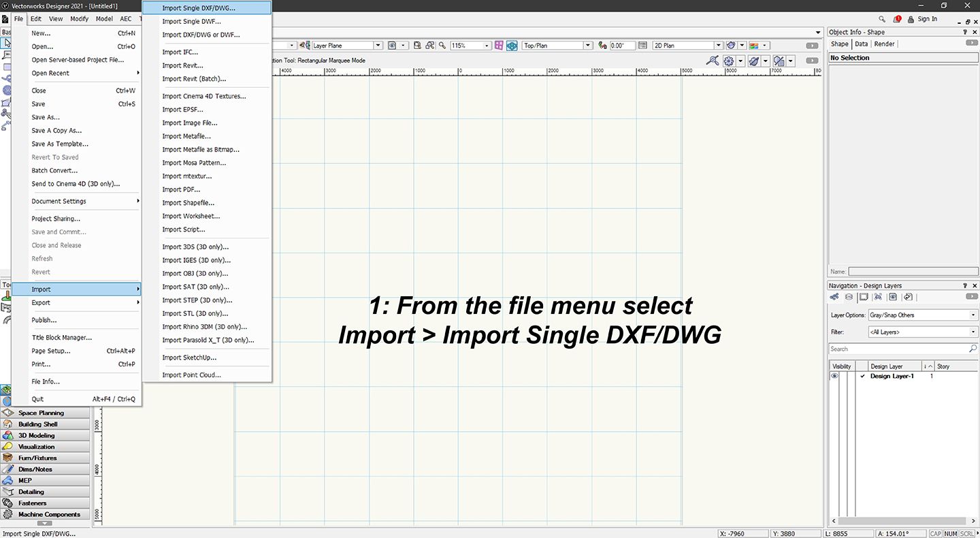Viewport: 980px width, 538px height.
Task: Open the 115% zoom level dropdown
Action: pyautogui.click(x=487, y=45)
